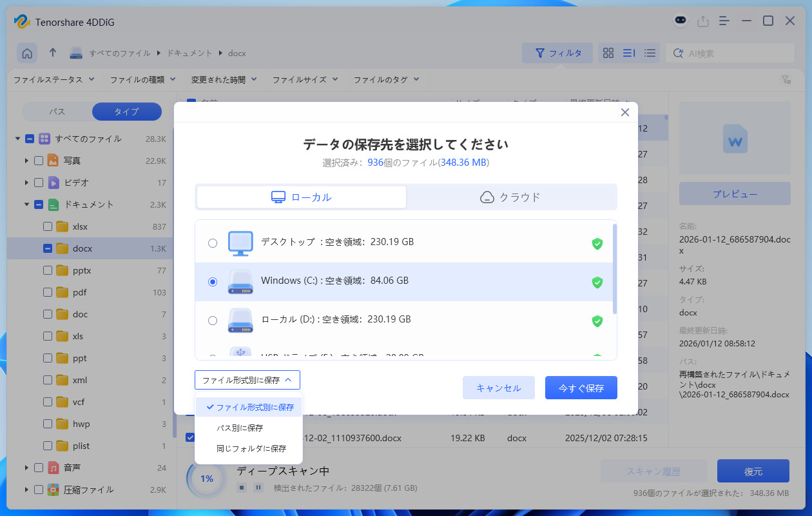Click the 今すぐ保存 button

click(x=581, y=388)
